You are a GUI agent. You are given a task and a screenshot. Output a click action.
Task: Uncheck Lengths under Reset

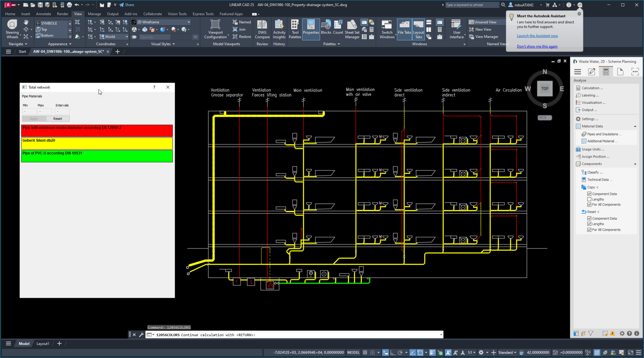589,224
